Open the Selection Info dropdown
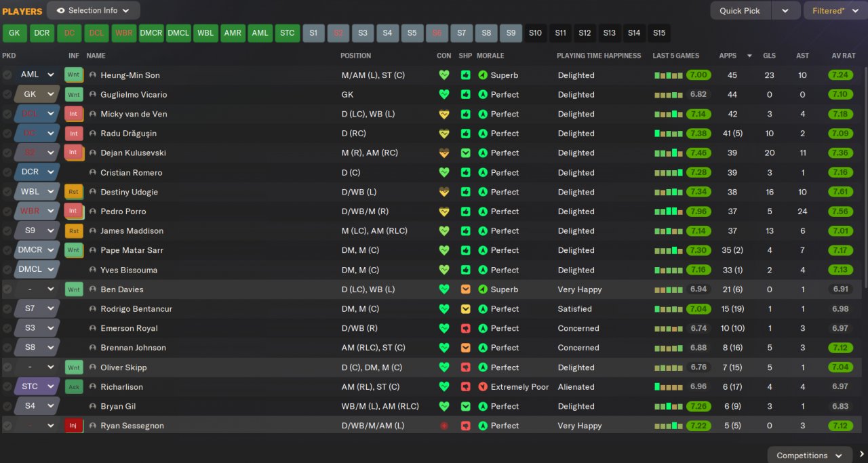The width and height of the screenshot is (868, 463). pyautogui.click(x=94, y=10)
